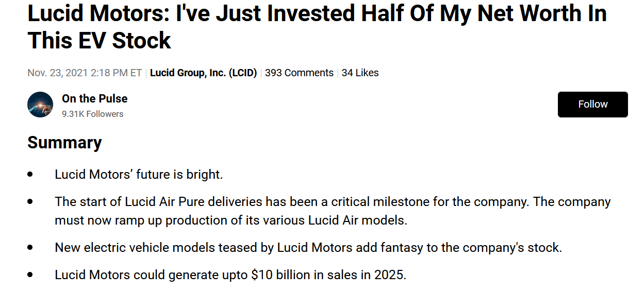Open the On the Pulse author name
Image resolution: width=644 pixels, height=291 pixels.
pyautogui.click(x=94, y=98)
